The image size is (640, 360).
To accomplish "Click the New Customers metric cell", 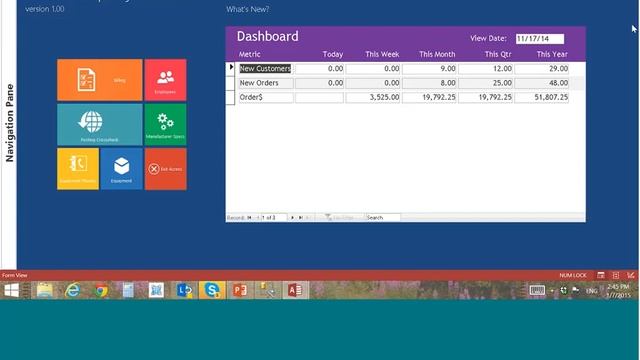I will [x=266, y=69].
